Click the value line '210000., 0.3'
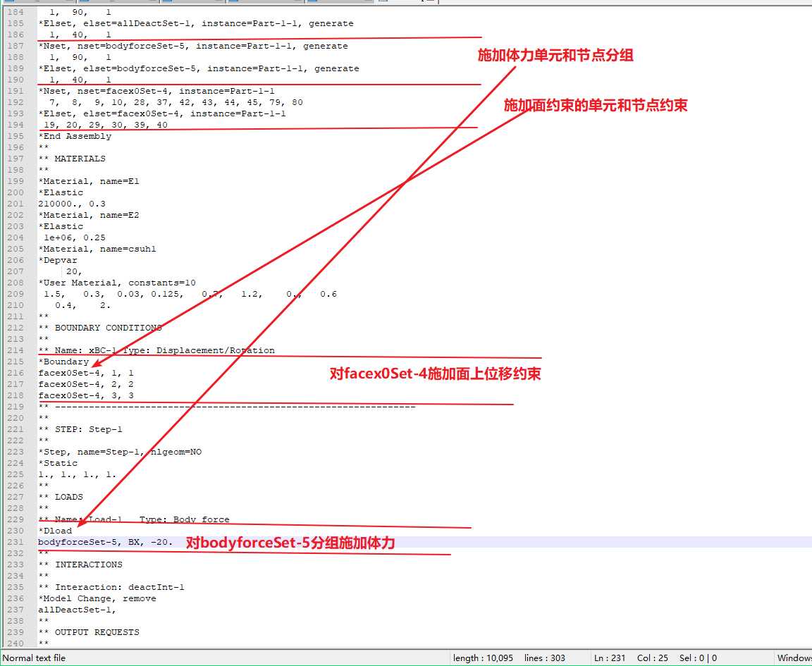812x666 pixels. [71, 204]
